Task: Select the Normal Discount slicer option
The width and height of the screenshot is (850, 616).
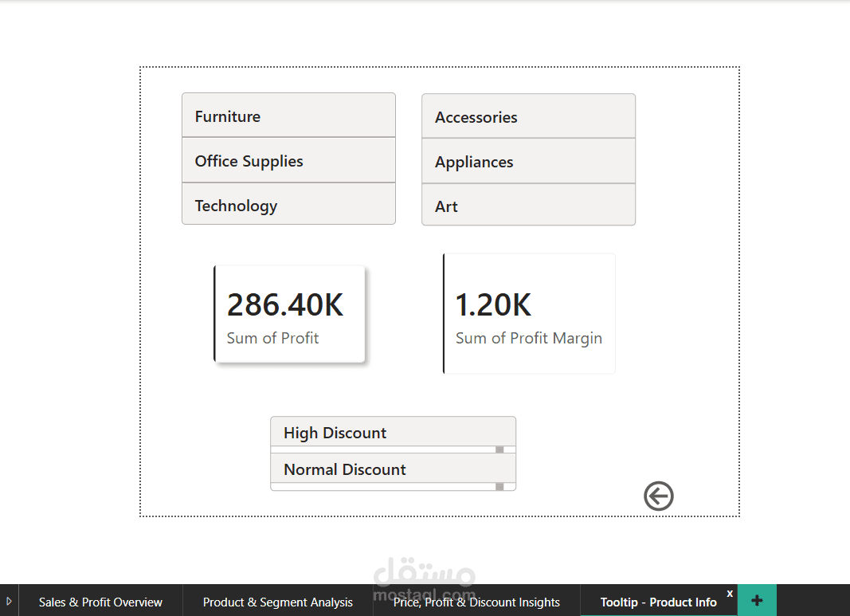Action: point(393,469)
